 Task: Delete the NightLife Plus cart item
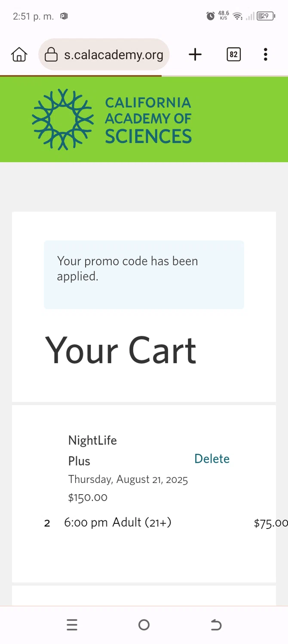coord(212,459)
